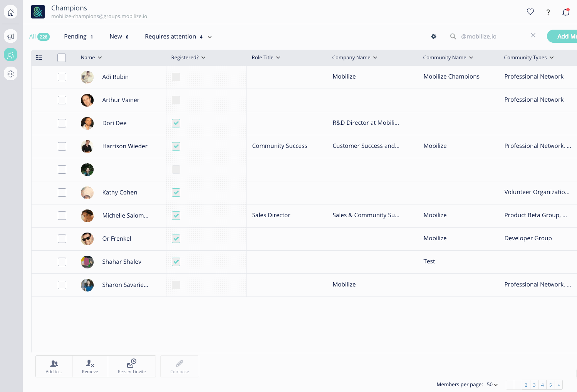Image resolution: width=577 pixels, height=392 pixels.
Task: Click the search magnifier icon
Action: coord(453,36)
